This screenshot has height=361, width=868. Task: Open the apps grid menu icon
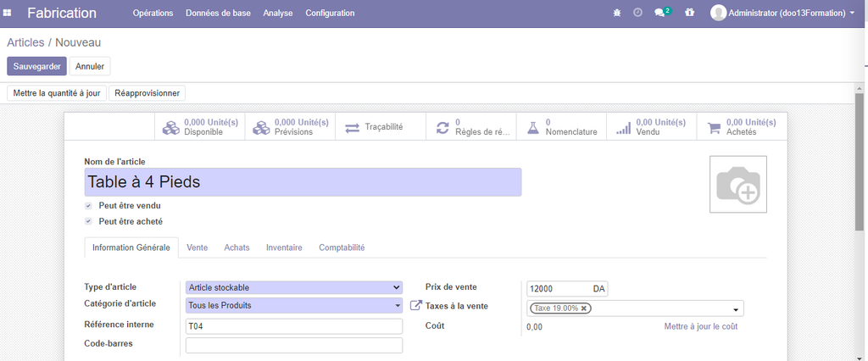point(8,13)
